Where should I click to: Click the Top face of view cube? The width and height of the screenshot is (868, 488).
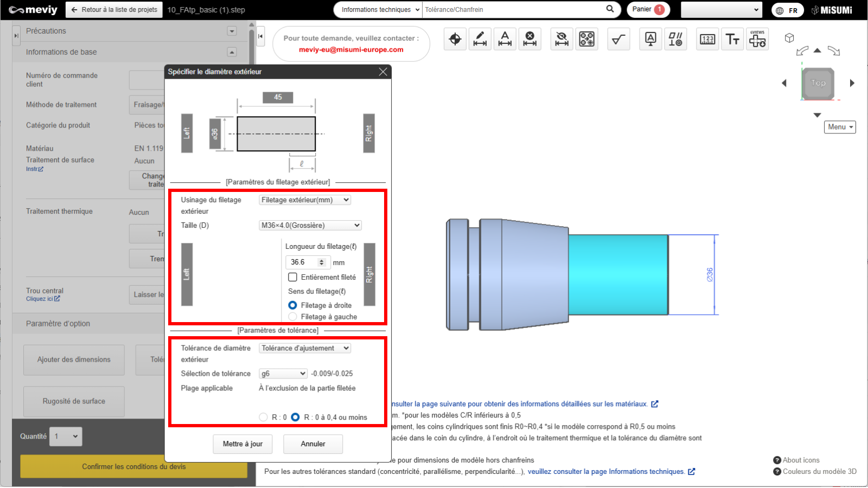point(818,83)
